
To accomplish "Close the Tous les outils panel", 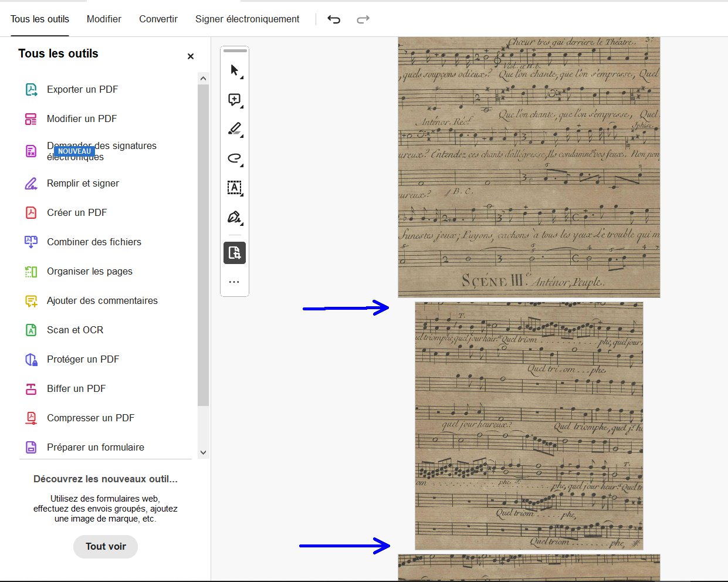I will point(191,56).
